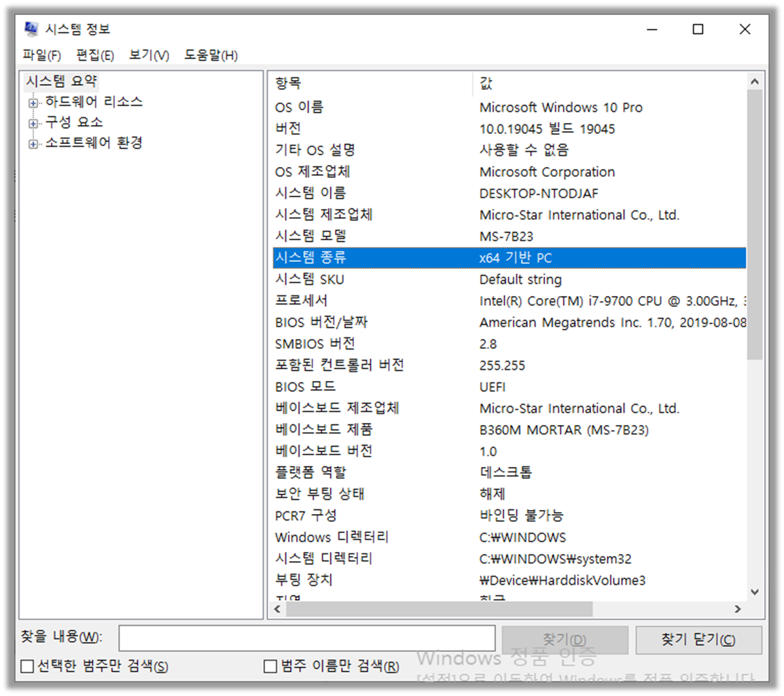Click the 찾기(D) button
The height and width of the screenshot is (696, 784).
(565, 640)
